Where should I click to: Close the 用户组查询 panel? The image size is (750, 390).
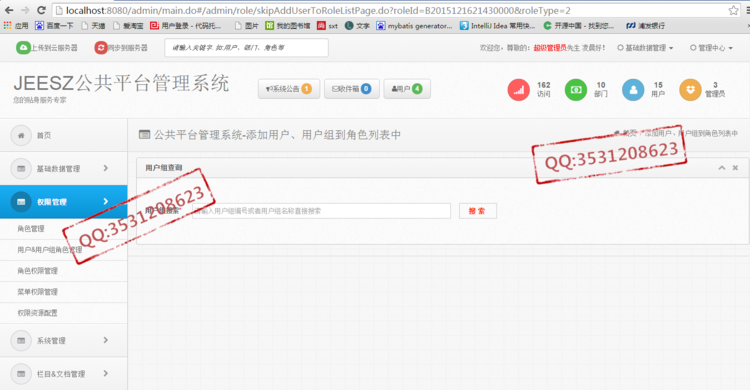click(x=735, y=167)
